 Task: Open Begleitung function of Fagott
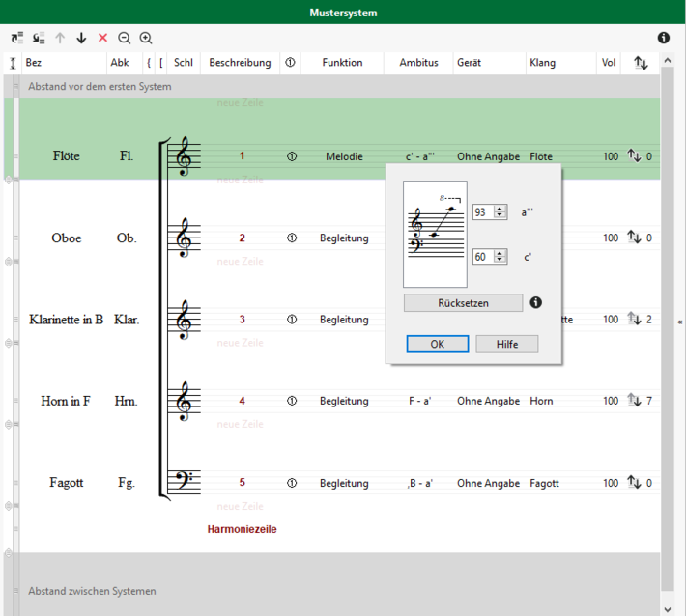[x=344, y=483]
